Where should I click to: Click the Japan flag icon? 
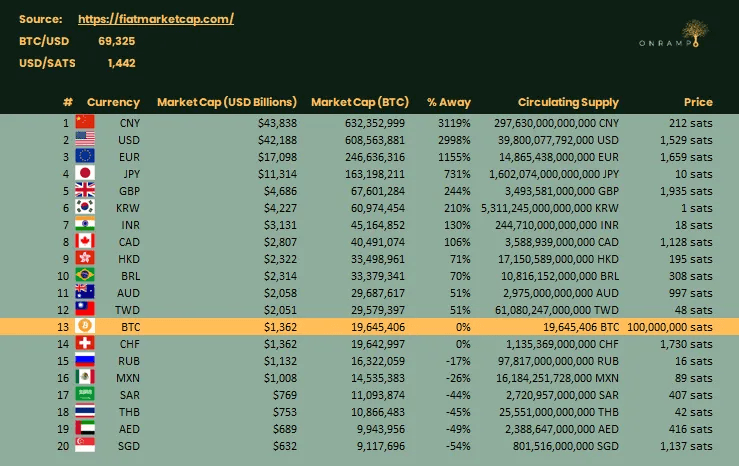(85, 172)
